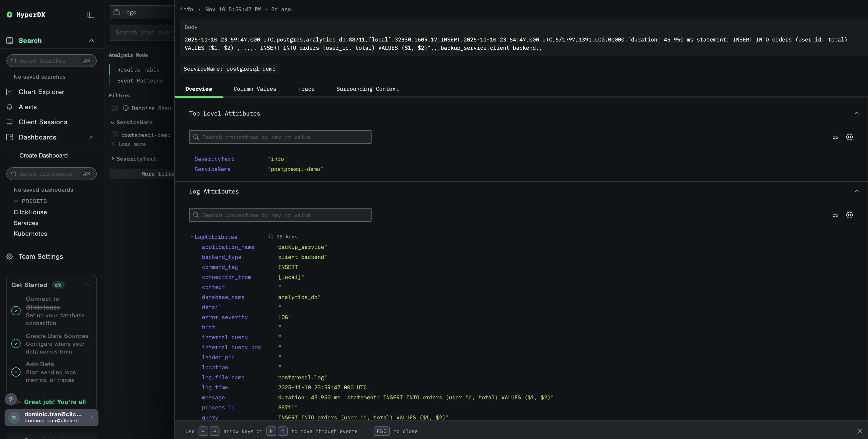Open the Alerts bell page

click(27, 107)
